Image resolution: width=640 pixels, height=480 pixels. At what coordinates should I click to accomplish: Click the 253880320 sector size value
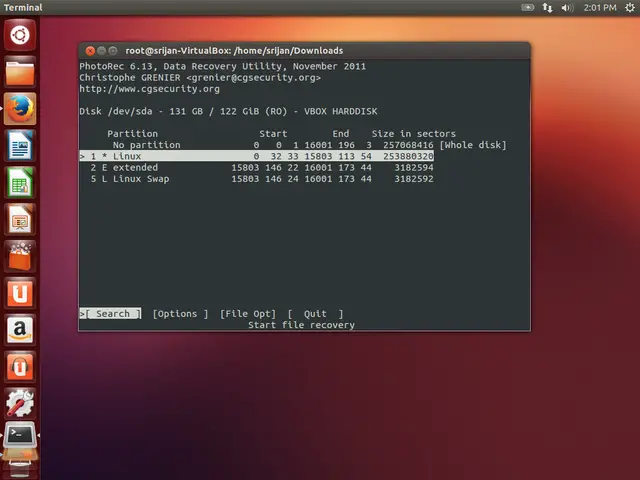[408, 156]
